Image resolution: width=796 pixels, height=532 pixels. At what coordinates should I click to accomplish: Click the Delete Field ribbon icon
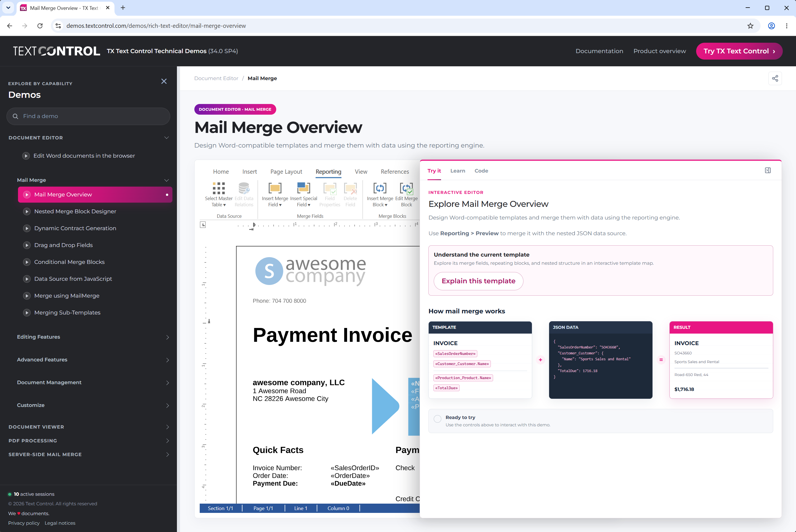(350, 188)
